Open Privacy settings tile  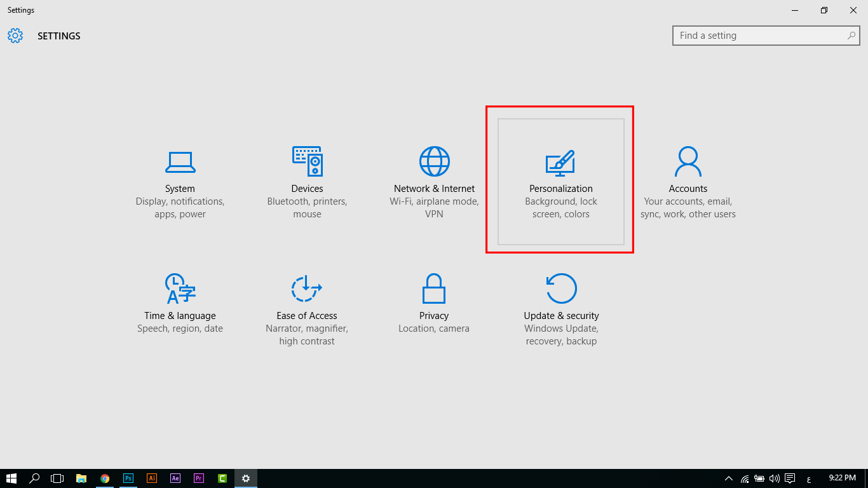(434, 309)
